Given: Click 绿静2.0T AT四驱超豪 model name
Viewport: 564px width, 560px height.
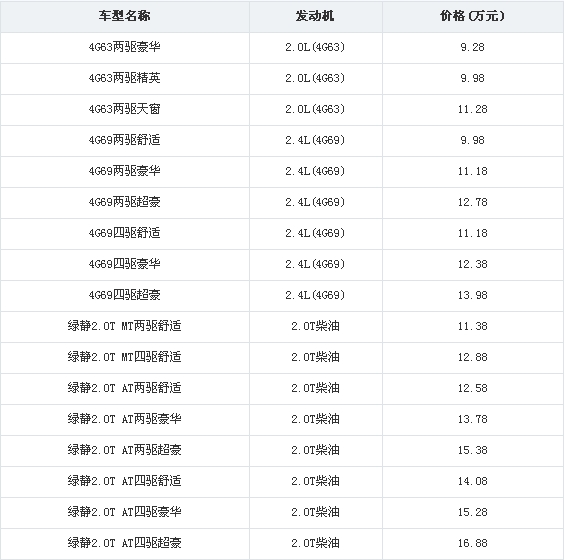Looking at the screenshot, I should coord(124,543).
